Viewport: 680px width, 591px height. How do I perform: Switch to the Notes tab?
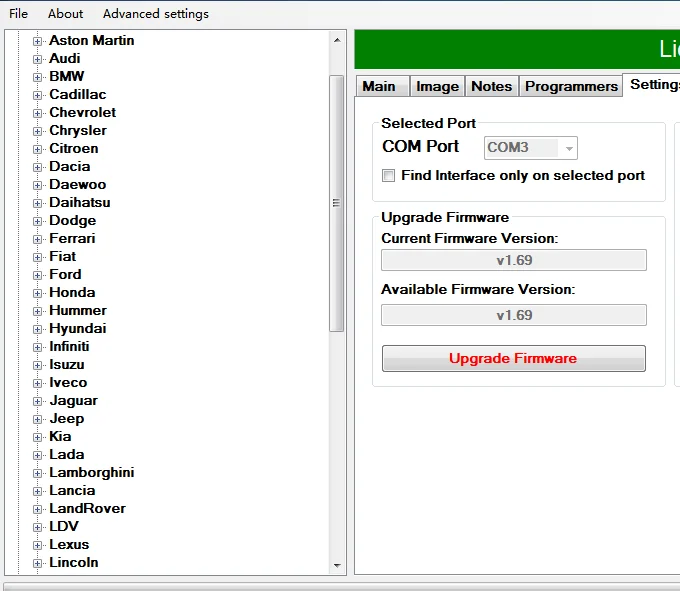tap(491, 86)
